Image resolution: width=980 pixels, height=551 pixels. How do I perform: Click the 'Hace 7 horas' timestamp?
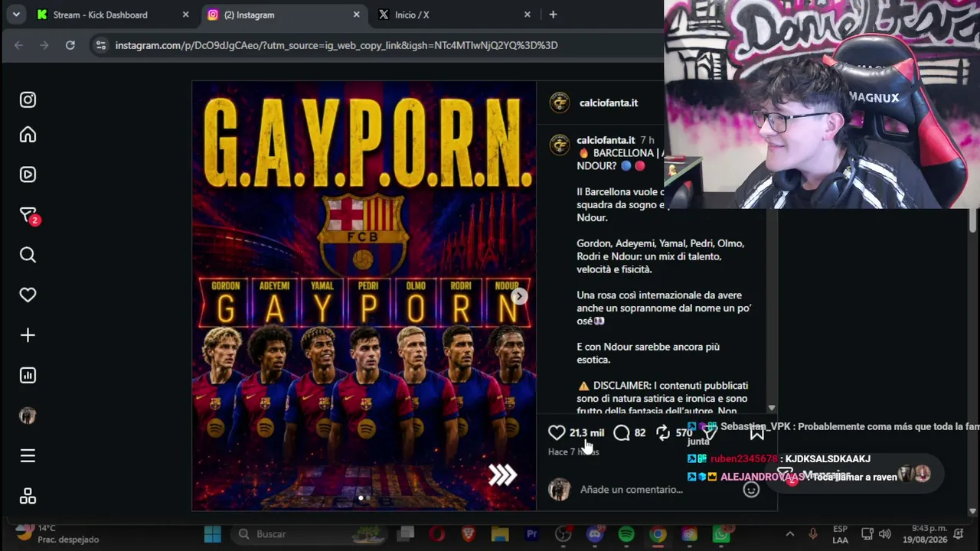(573, 452)
